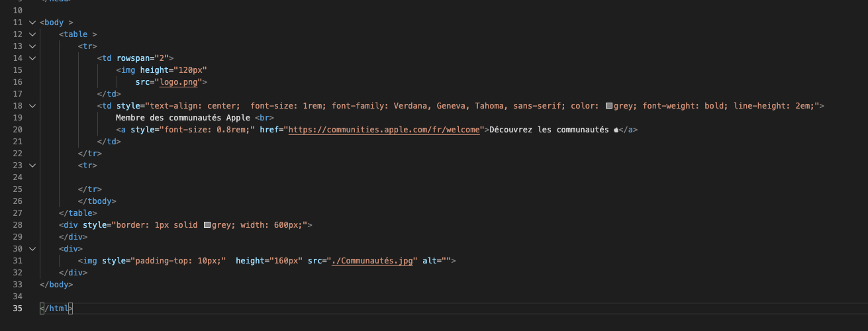868x331 pixels.
Task: Click the grey swatch in the div border style
Action: pos(207,225)
